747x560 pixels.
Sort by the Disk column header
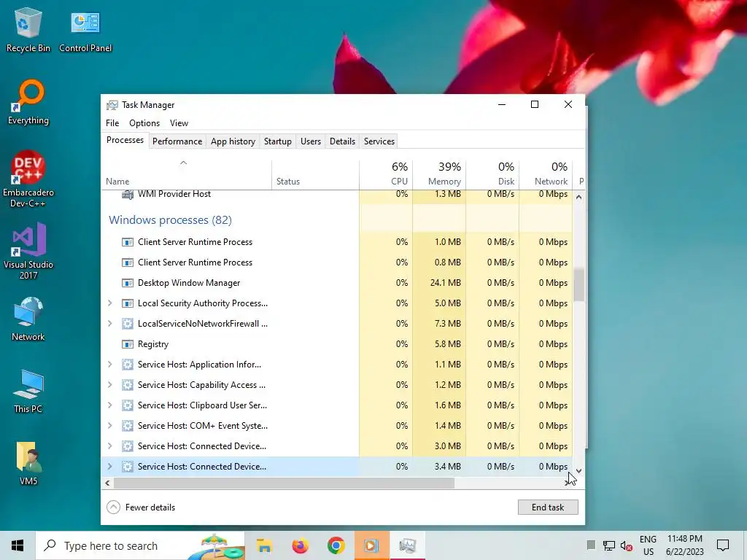point(492,174)
